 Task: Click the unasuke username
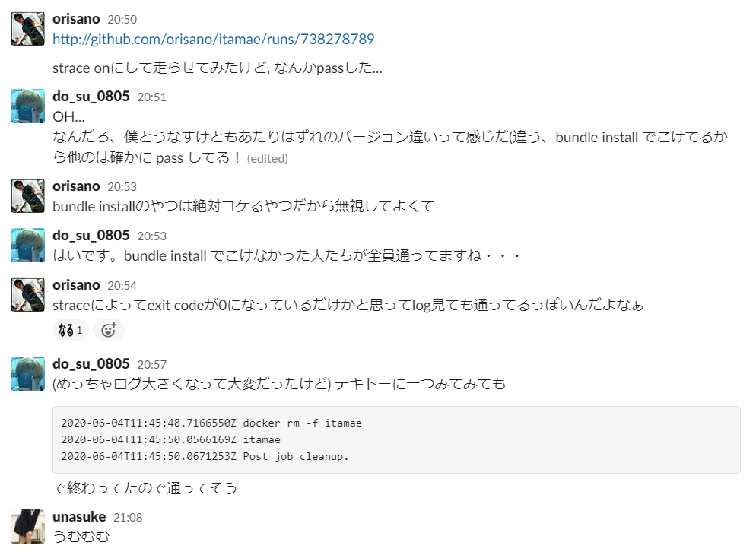[79, 517]
